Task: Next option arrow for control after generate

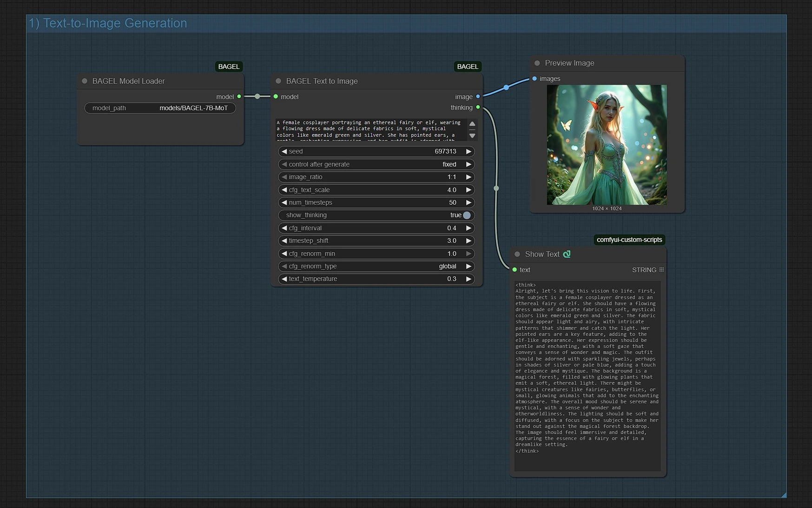Action: (x=469, y=164)
